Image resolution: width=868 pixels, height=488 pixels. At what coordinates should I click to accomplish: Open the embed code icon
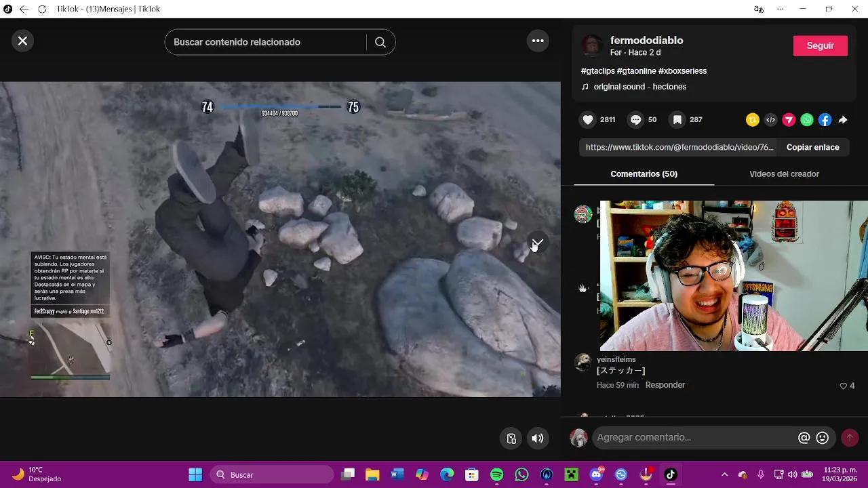tap(770, 120)
